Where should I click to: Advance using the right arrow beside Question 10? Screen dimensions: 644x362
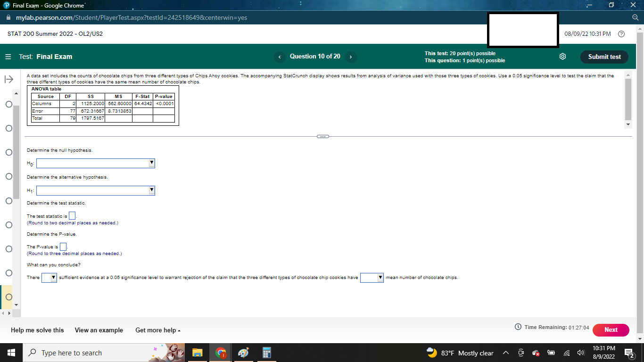[351, 56]
